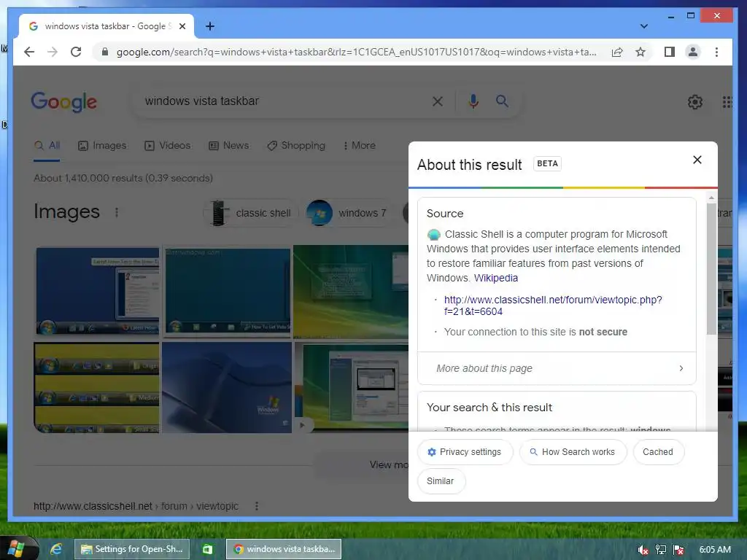Viewport: 747px width, 560px height.
Task: Switch to the News tab
Action: 228,146
